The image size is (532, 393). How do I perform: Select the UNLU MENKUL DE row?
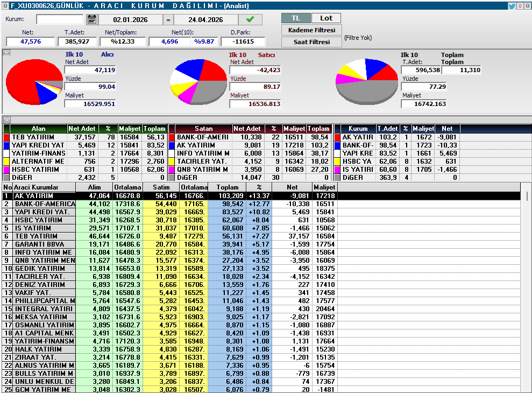[x=261, y=382]
